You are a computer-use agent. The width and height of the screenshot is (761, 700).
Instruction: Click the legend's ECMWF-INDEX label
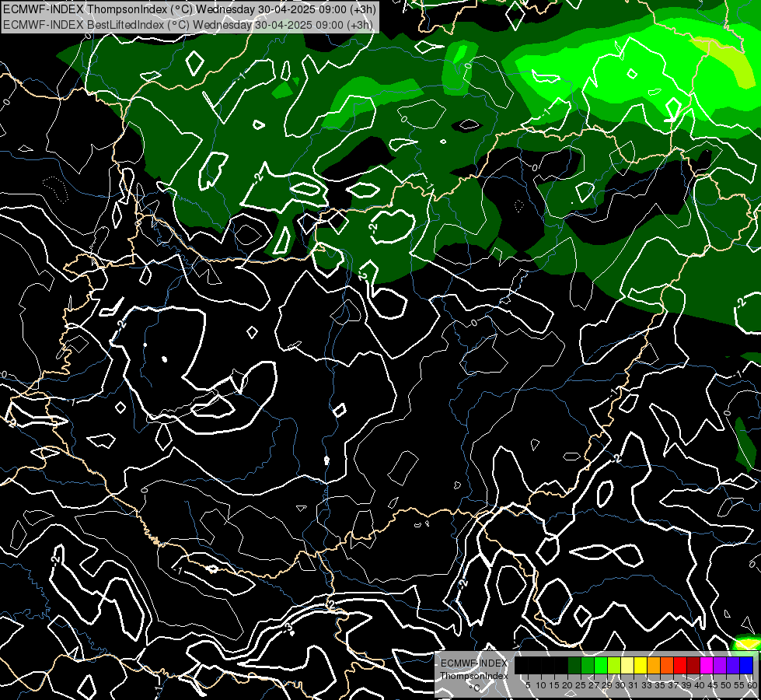pyautogui.click(x=474, y=663)
